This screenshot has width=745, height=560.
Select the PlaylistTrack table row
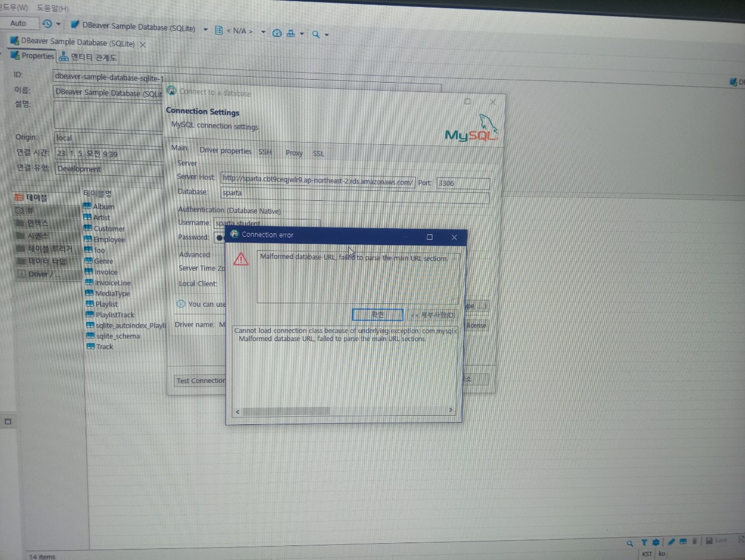tap(115, 315)
